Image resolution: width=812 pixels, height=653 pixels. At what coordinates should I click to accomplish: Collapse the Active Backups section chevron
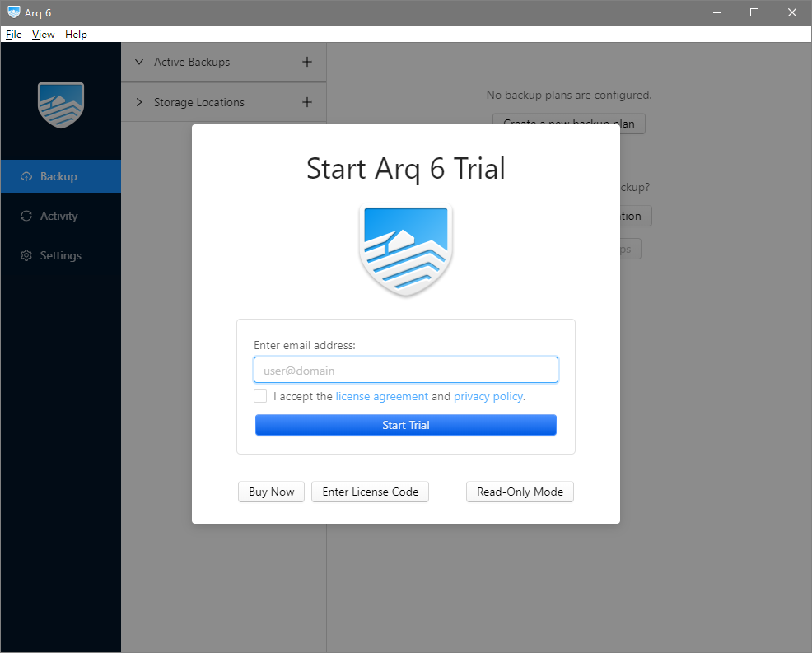click(x=139, y=62)
